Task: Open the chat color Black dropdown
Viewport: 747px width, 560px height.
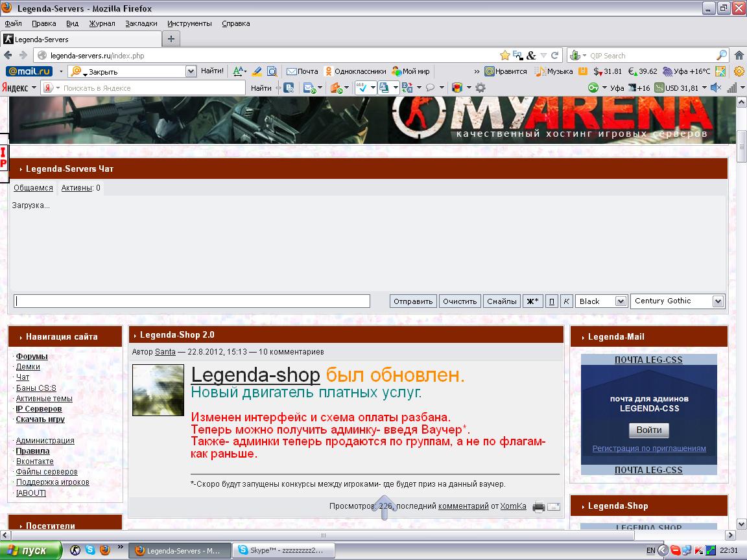Action: [600, 301]
